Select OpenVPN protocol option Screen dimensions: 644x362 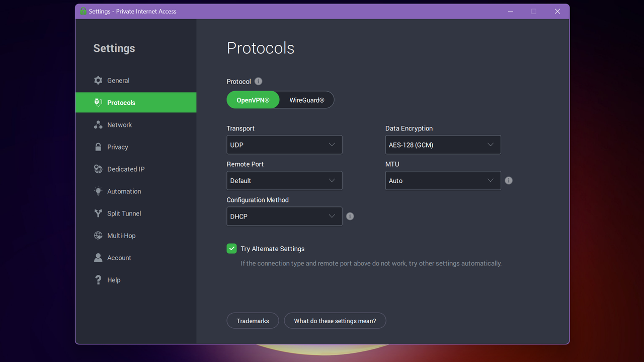coord(253,100)
